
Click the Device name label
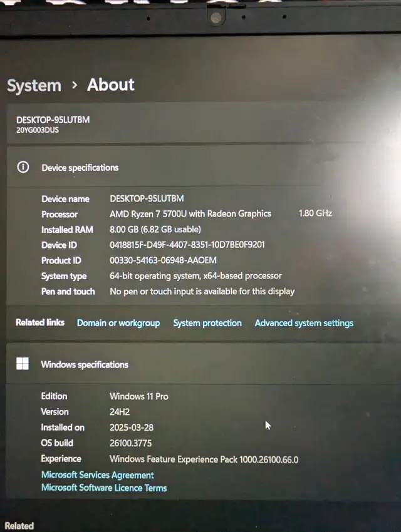65,199
